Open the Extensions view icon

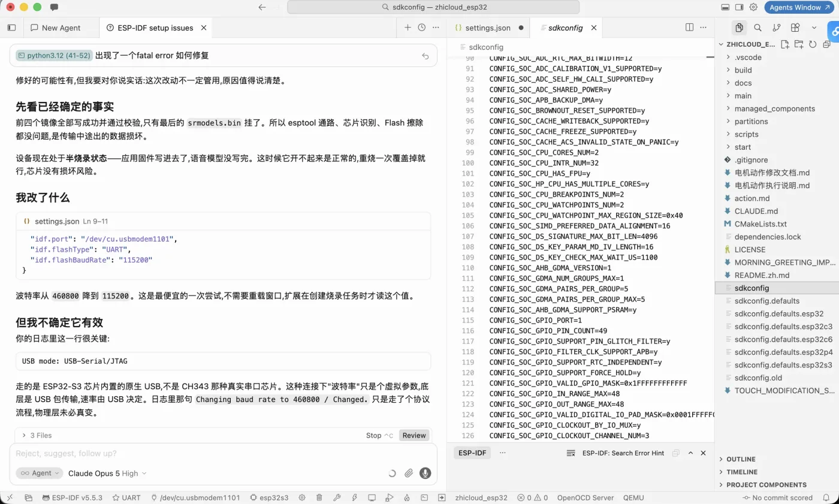pos(795,28)
